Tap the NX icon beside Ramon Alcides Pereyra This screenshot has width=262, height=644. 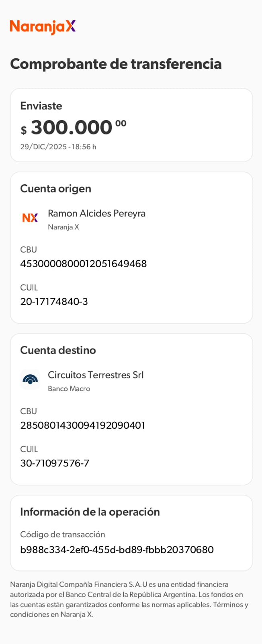tap(30, 218)
